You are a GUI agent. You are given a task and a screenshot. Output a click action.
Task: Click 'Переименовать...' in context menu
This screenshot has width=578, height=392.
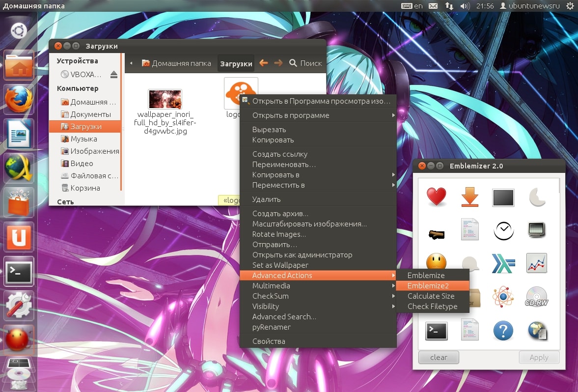point(318,165)
